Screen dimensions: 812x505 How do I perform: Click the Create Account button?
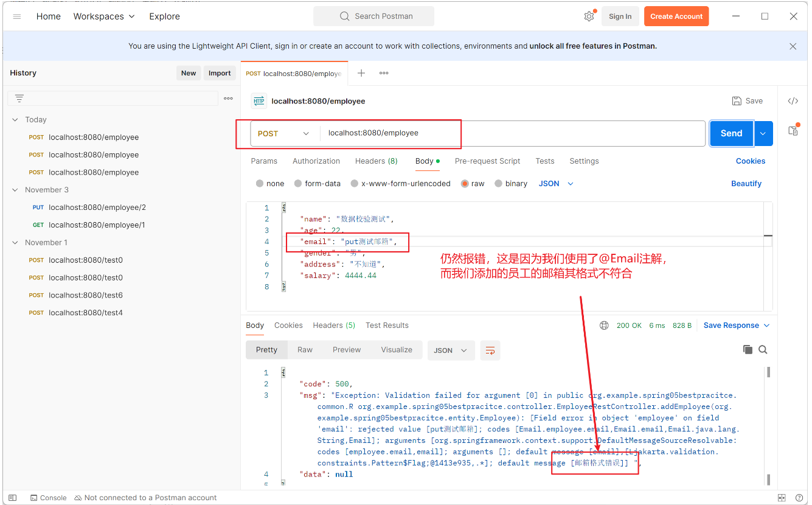pos(676,16)
